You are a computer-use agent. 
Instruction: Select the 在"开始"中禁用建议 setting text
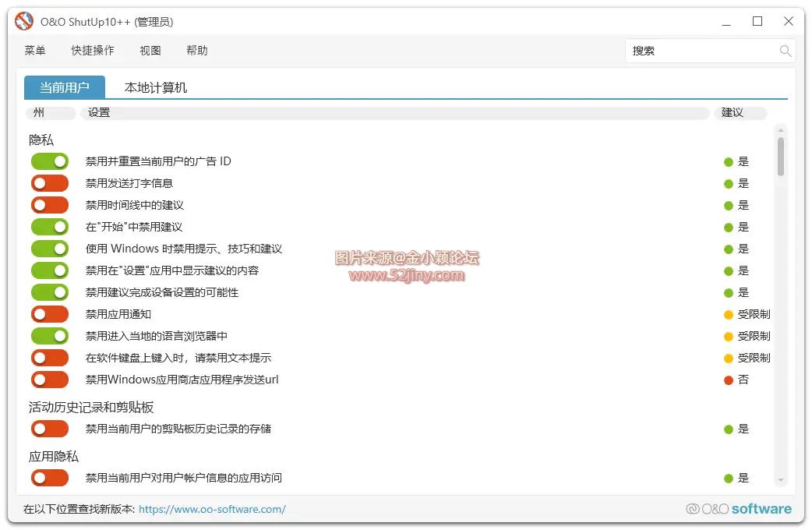pyautogui.click(x=134, y=227)
